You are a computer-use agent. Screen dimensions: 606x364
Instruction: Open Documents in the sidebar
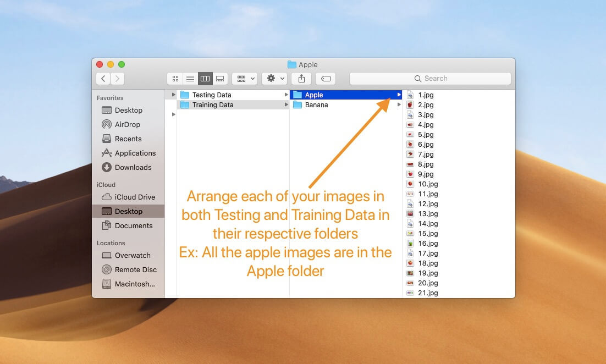134,226
